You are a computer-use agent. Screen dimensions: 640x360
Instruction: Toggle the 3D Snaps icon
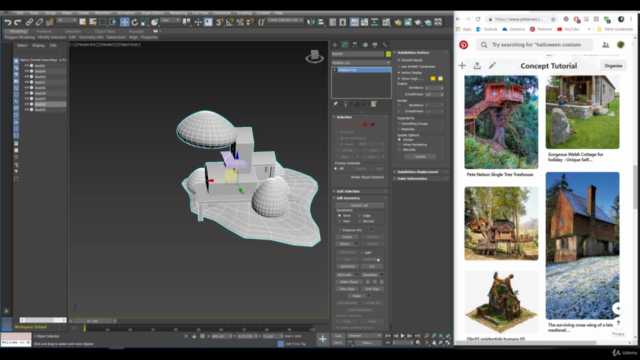point(220,22)
